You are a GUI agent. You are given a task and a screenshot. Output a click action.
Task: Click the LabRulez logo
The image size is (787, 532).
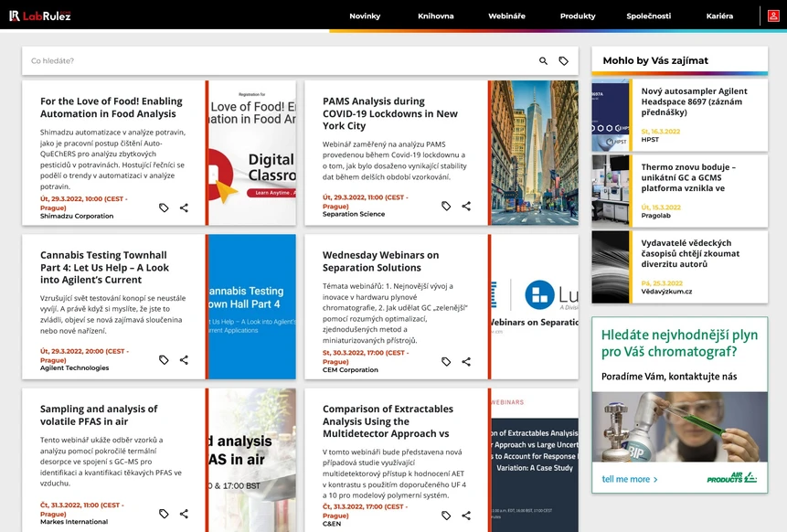(x=40, y=16)
